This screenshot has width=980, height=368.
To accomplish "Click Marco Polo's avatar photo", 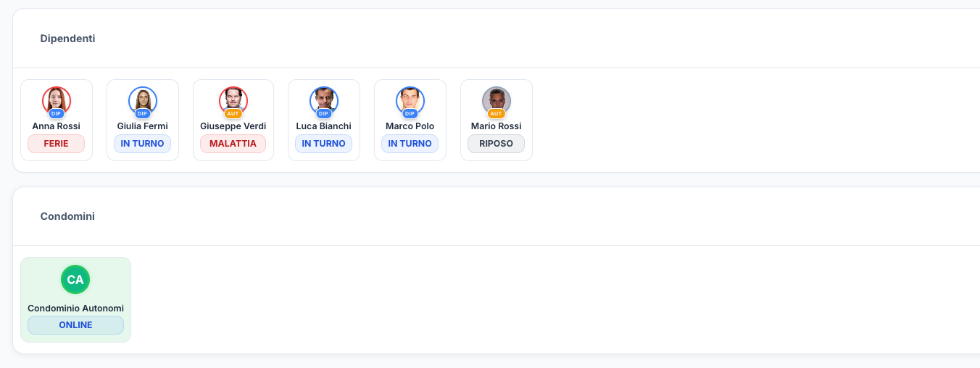I will click(x=410, y=99).
